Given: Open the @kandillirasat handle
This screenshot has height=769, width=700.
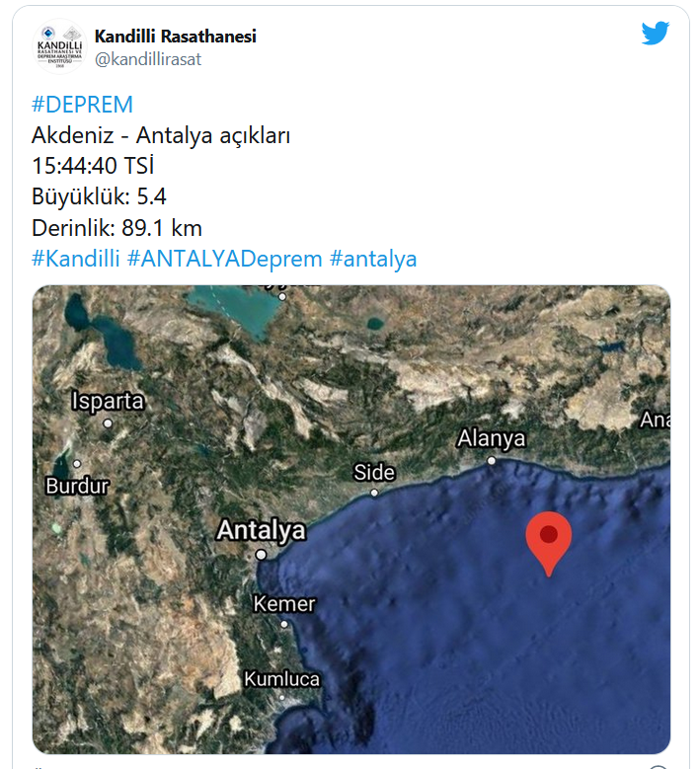Looking at the screenshot, I should tap(148, 59).
